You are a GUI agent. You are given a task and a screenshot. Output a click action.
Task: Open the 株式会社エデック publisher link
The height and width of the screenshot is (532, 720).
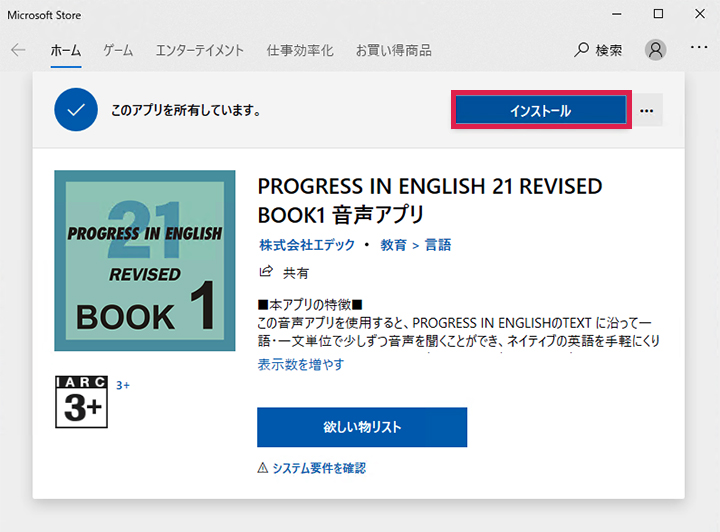pyautogui.click(x=307, y=245)
